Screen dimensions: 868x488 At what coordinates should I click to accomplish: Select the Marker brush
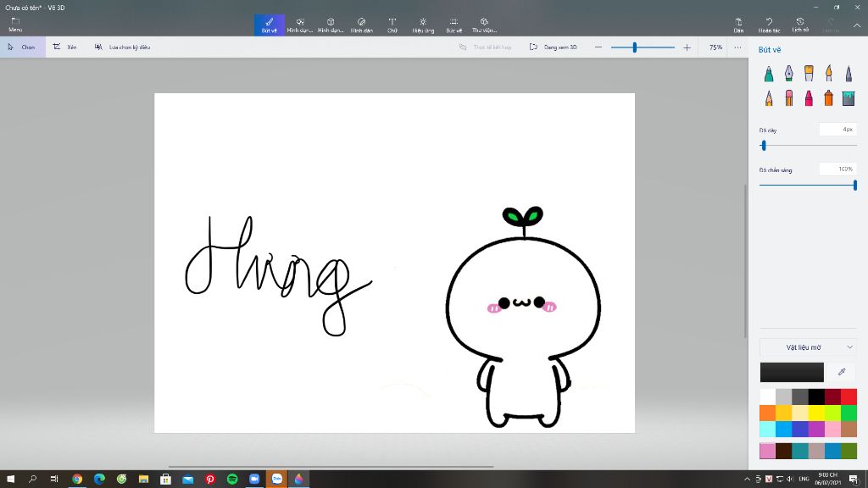(x=769, y=74)
